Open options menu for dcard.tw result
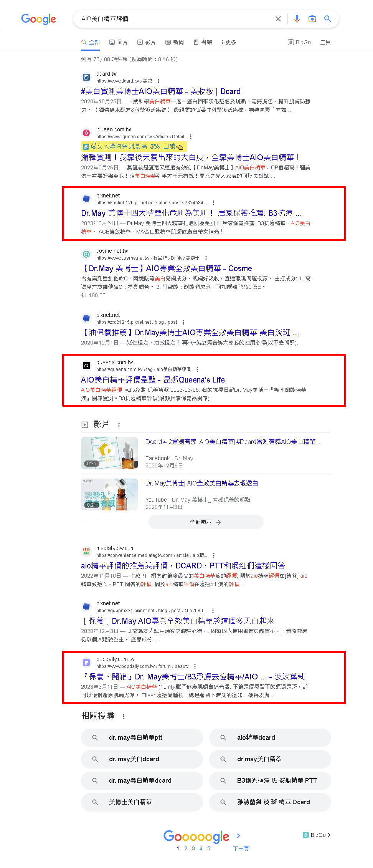This screenshot has height=868, width=373. point(158,81)
